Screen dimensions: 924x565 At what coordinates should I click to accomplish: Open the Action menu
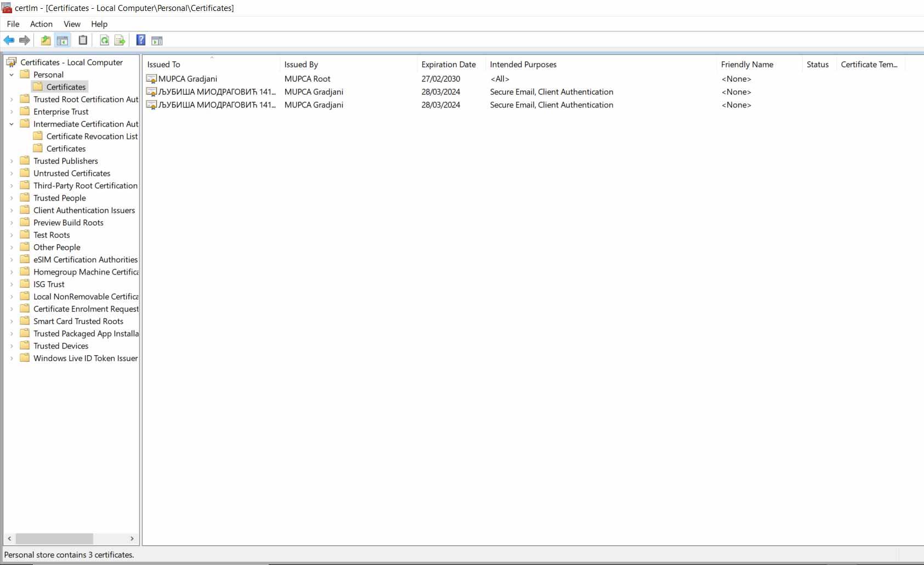click(41, 24)
